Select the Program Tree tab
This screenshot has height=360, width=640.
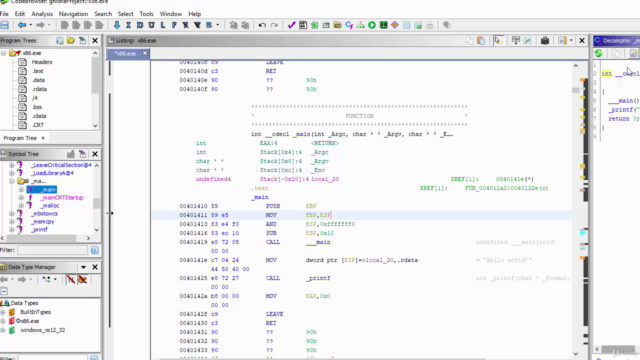click(20, 138)
